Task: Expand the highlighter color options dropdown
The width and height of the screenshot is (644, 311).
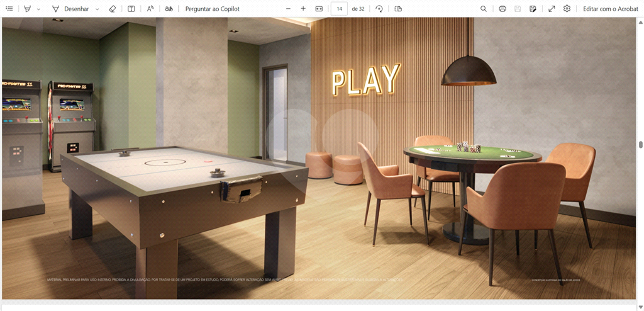Action: (38, 9)
